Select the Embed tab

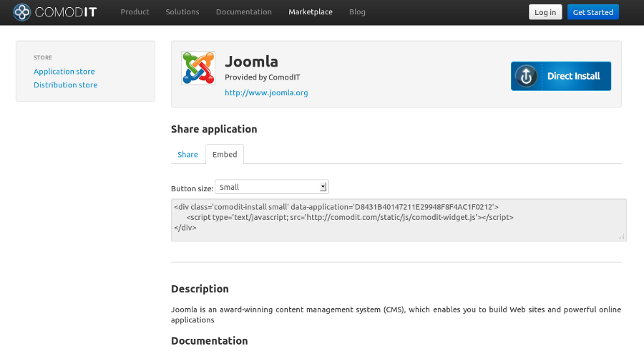[225, 155]
